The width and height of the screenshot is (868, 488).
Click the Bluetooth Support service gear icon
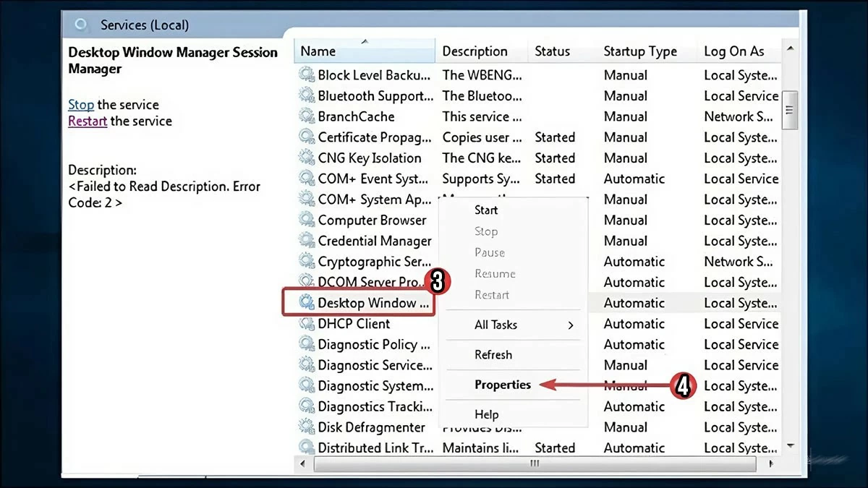[307, 96]
